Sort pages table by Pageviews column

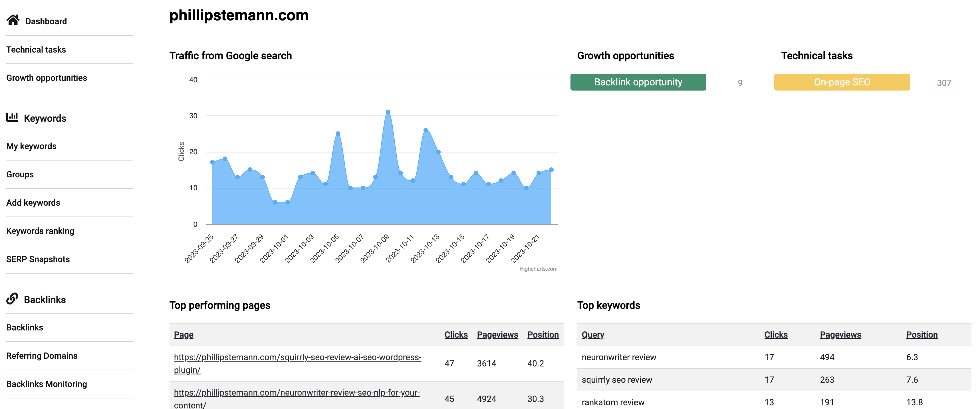click(497, 334)
